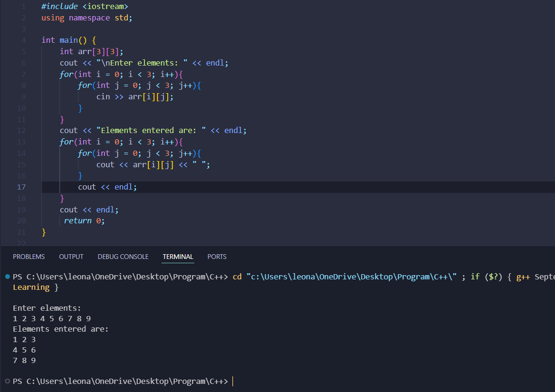The width and height of the screenshot is (555, 392).
Task: Click the 'return 0;' statement
Action: point(84,221)
